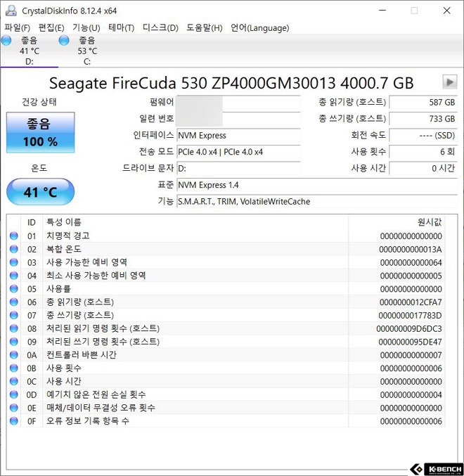This screenshot has height=476, width=464.
Task: Select the C: disk tab at 53 °C
Action: tap(87, 51)
